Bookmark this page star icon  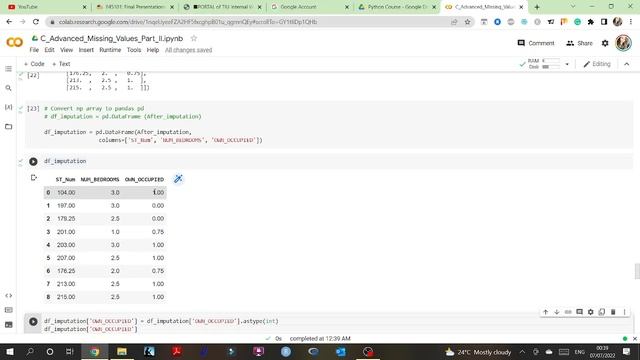[x=467, y=22]
